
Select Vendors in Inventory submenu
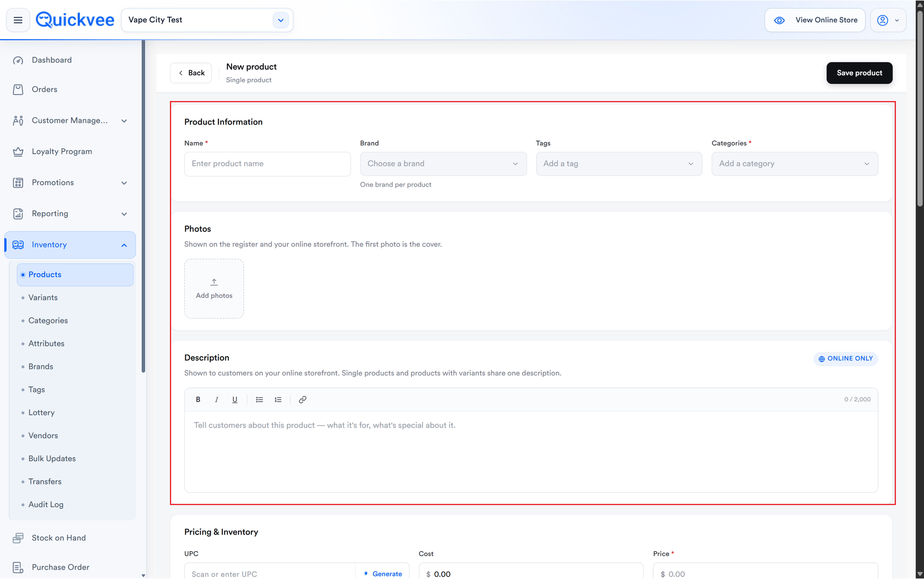75,435
